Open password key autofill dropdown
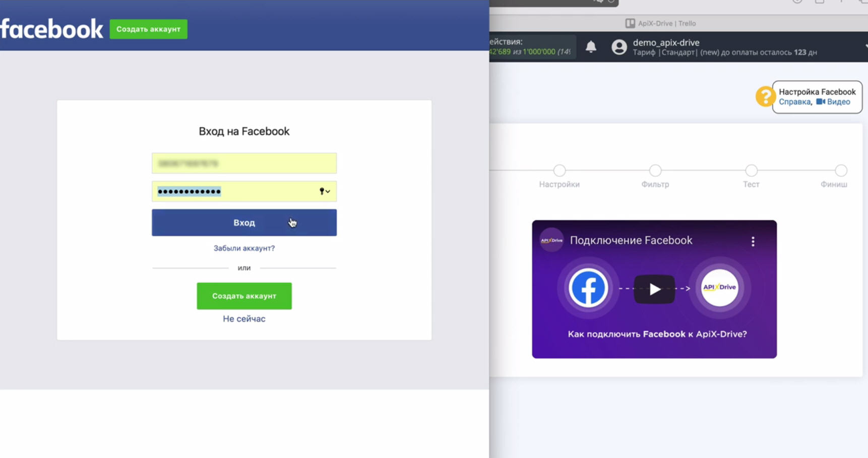Image resolution: width=868 pixels, height=458 pixels. (x=325, y=191)
